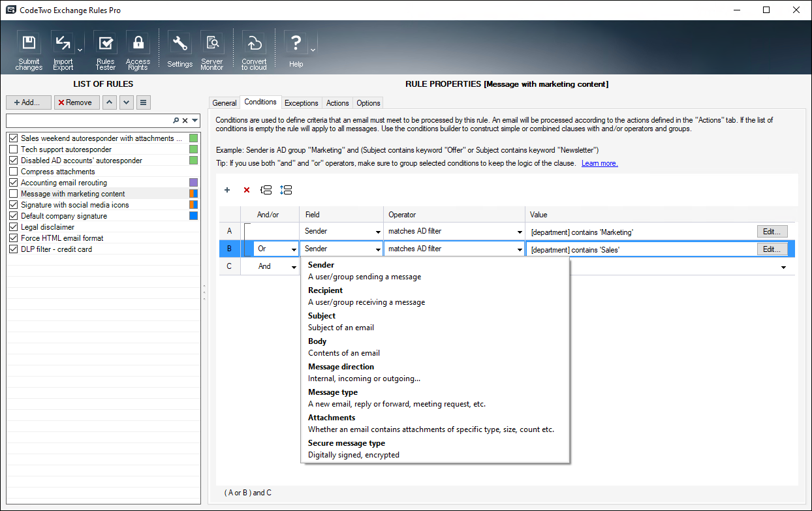
Task: Select the condition row header A
Action: [229, 231]
